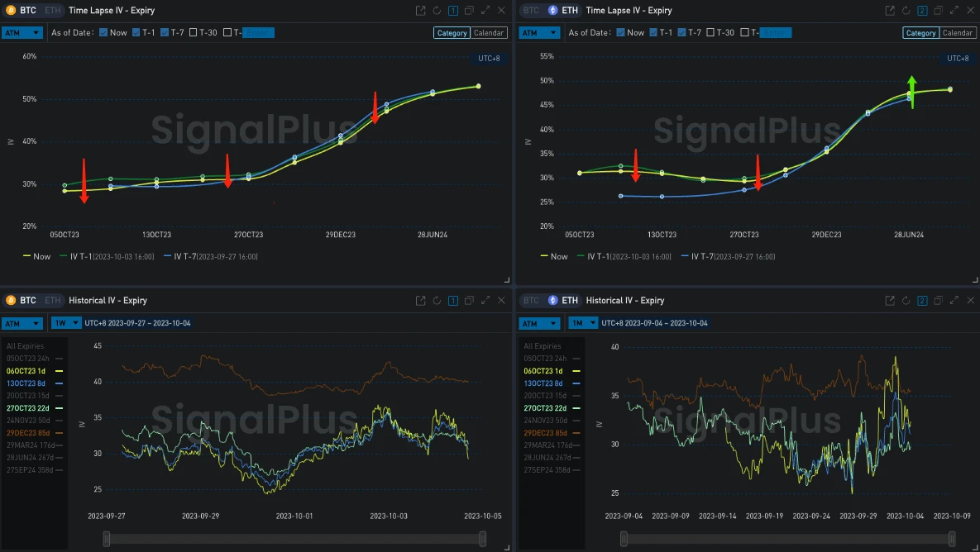Select the Bitcoin coin icon in Historical IV
Image resolution: width=980 pixels, height=552 pixels.
(x=10, y=300)
